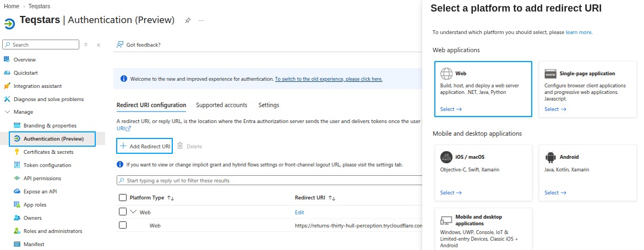The height and width of the screenshot is (250, 644).
Task: Toggle the select-all checkbox in table header
Action: 122,198
